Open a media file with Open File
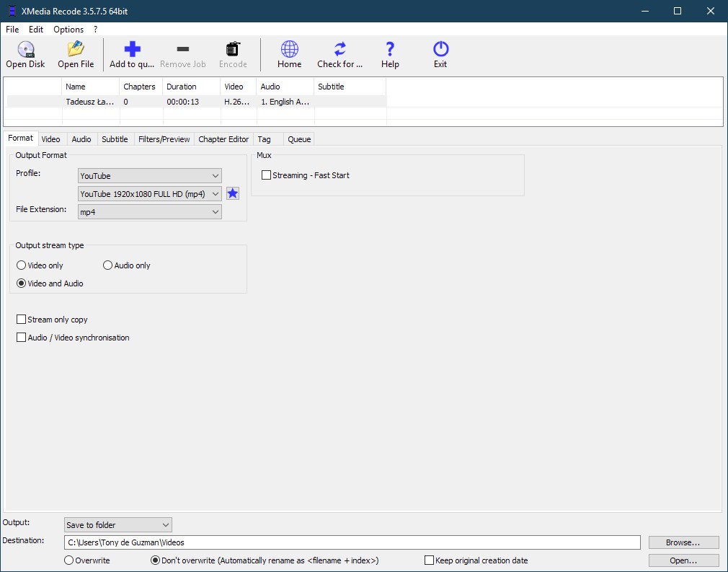The width and height of the screenshot is (728, 572). (x=76, y=54)
